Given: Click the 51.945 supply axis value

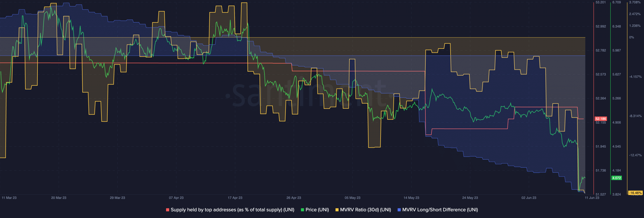Looking at the screenshot, I should click(601, 147).
